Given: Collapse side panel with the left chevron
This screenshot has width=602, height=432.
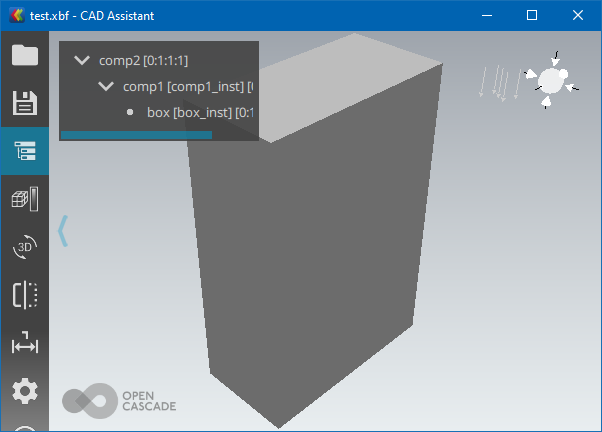Looking at the screenshot, I should click(x=63, y=230).
